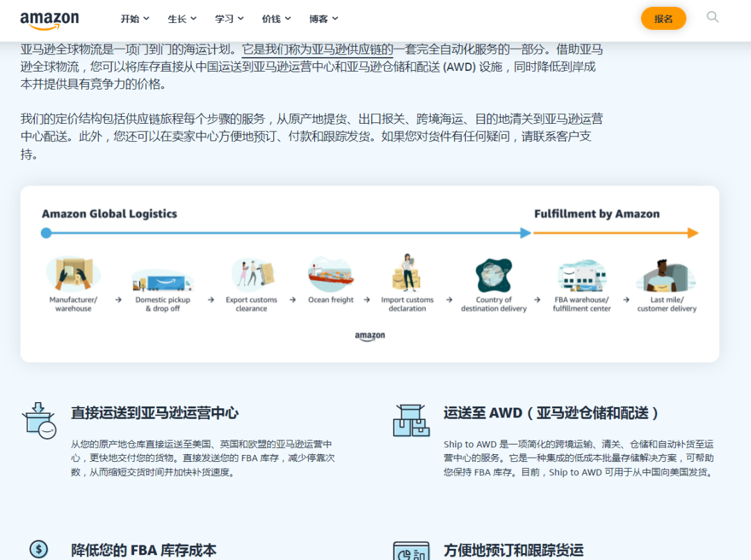
Task: Click the chart monitor icon beside 方便地预订和跟踪货运
Action: pyautogui.click(x=411, y=551)
